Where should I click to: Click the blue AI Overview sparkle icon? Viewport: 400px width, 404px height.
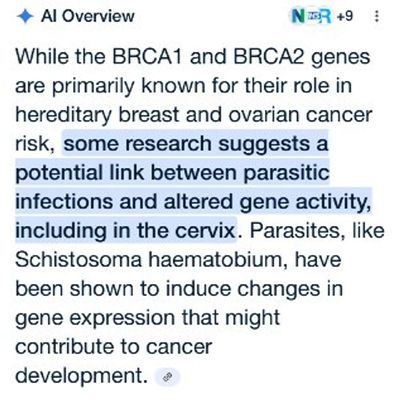pyautogui.click(x=25, y=16)
